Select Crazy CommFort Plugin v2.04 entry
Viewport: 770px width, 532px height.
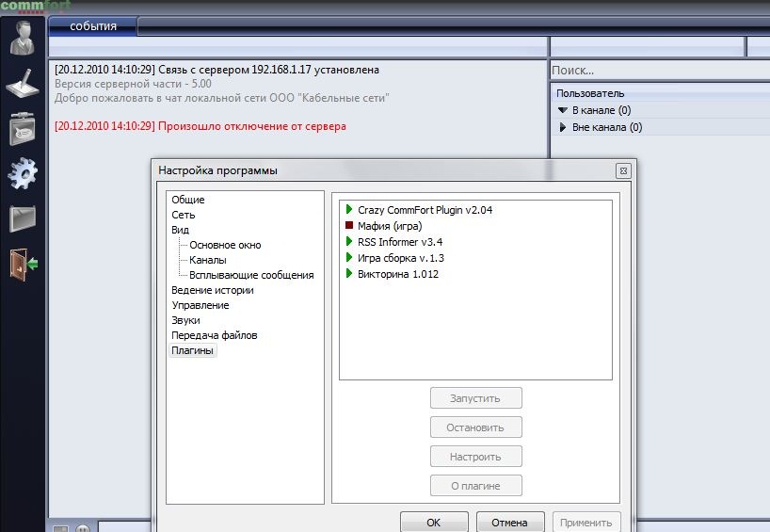click(425, 210)
